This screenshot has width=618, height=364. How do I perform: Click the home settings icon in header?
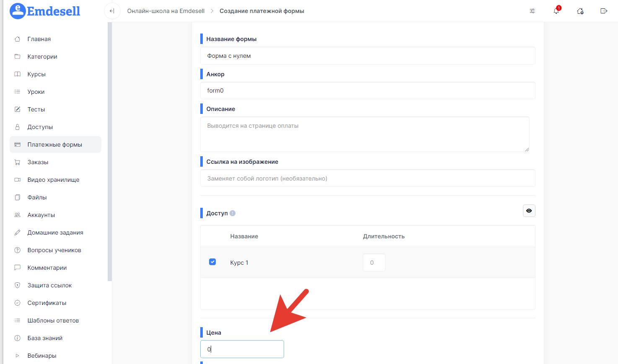pyautogui.click(x=580, y=11)
